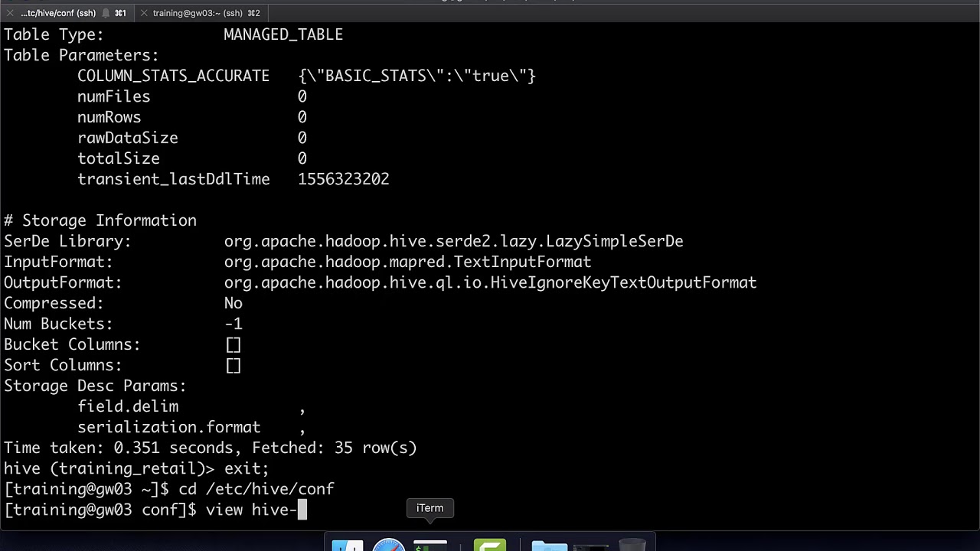Open the green Camtasia icon in the Dock

point(490,546)
